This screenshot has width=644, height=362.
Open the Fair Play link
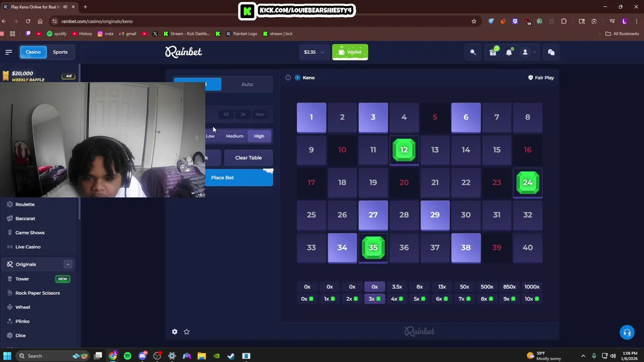(541, 77)
